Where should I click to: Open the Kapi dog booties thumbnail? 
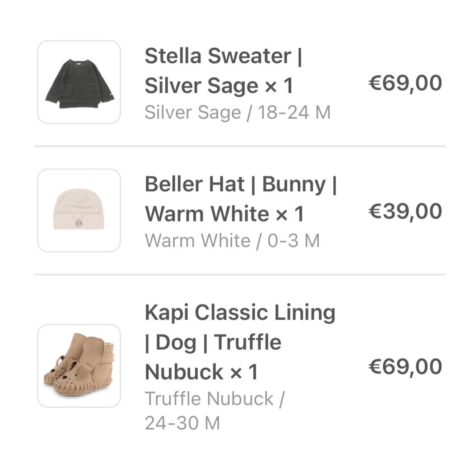(79, 366)
